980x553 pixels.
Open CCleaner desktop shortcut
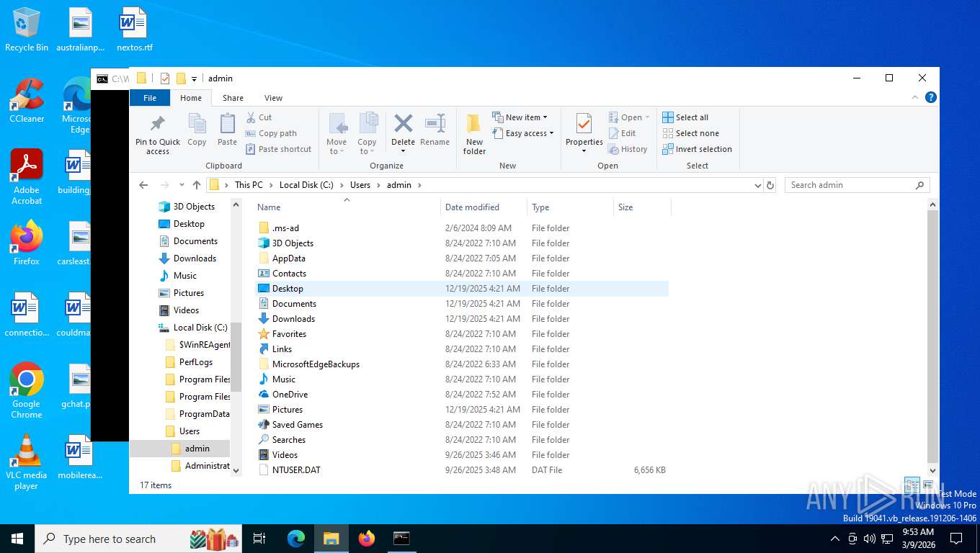[x=27, y=101]
